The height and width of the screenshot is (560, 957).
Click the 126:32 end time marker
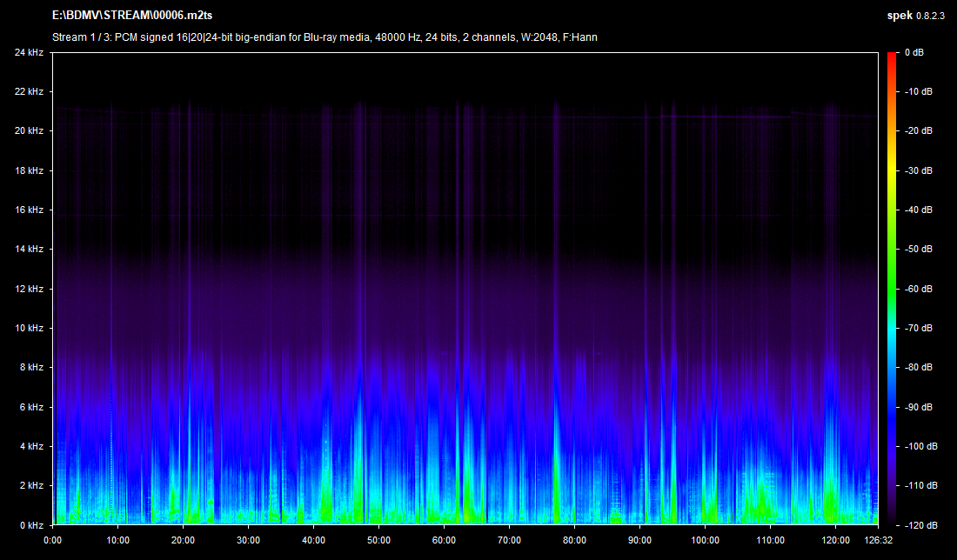pyautogui.click(x=878, y=539)
